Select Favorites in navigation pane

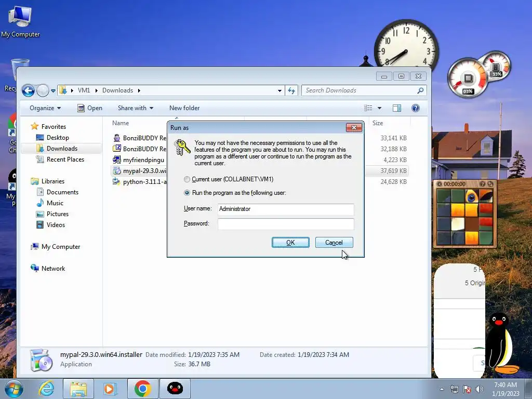54,127
